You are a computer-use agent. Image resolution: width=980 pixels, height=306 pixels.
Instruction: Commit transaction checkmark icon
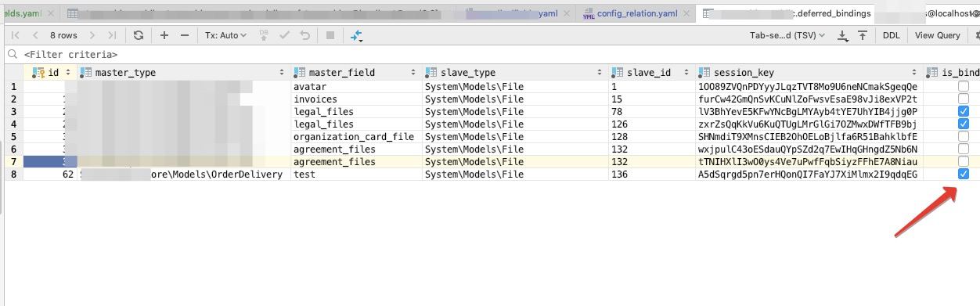pos(285,35)
